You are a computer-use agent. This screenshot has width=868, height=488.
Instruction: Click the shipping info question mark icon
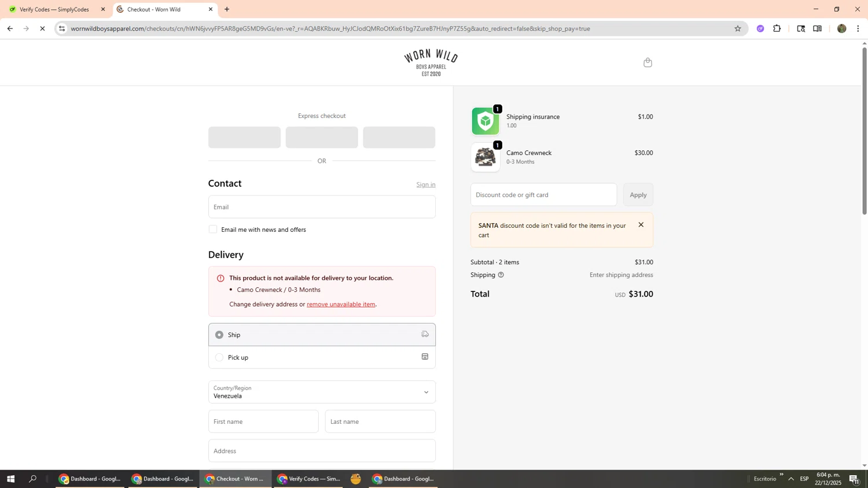501,275
